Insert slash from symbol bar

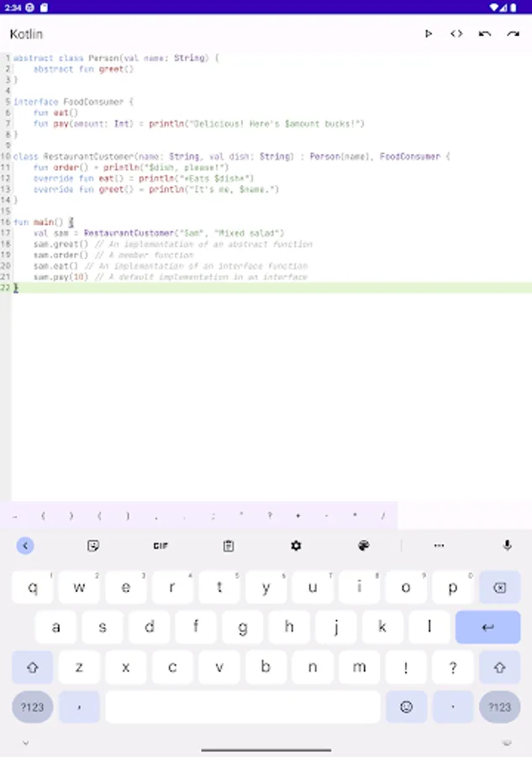point(383,516)
